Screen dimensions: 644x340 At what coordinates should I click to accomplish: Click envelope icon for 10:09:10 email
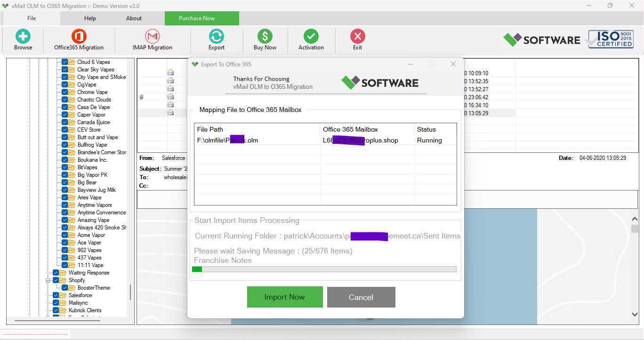[x=170, y=73]
